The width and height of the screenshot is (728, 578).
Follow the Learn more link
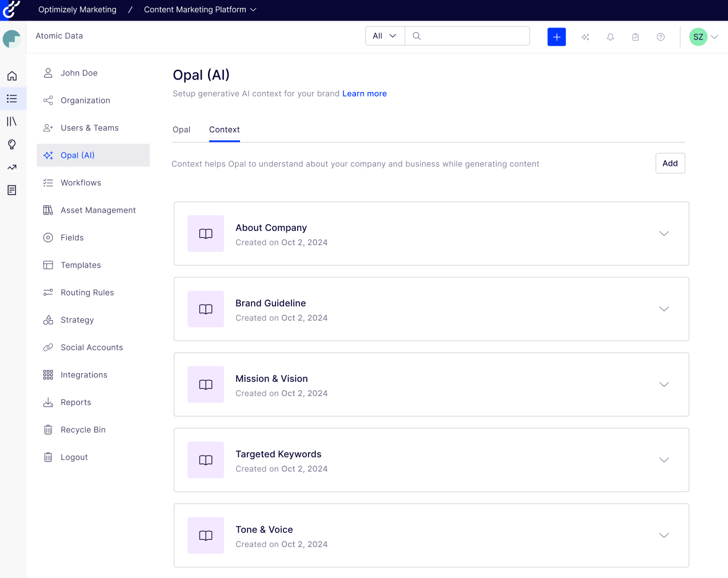coord(365,94)
